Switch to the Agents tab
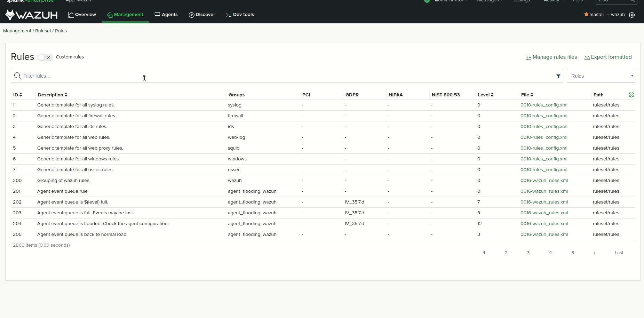This screenshot has width=644, height=318. (x=166, y=15)
